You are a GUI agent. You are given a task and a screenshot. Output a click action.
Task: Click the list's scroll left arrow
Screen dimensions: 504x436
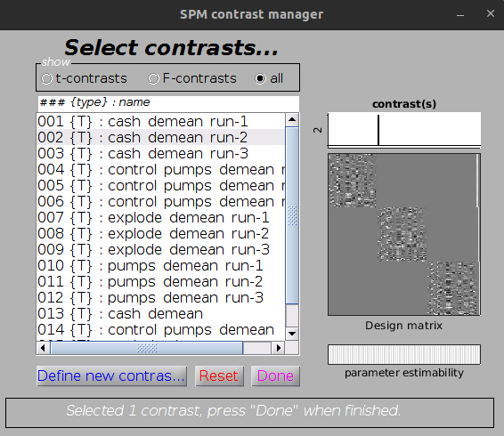pyautogui.click(x=43, y=348)
